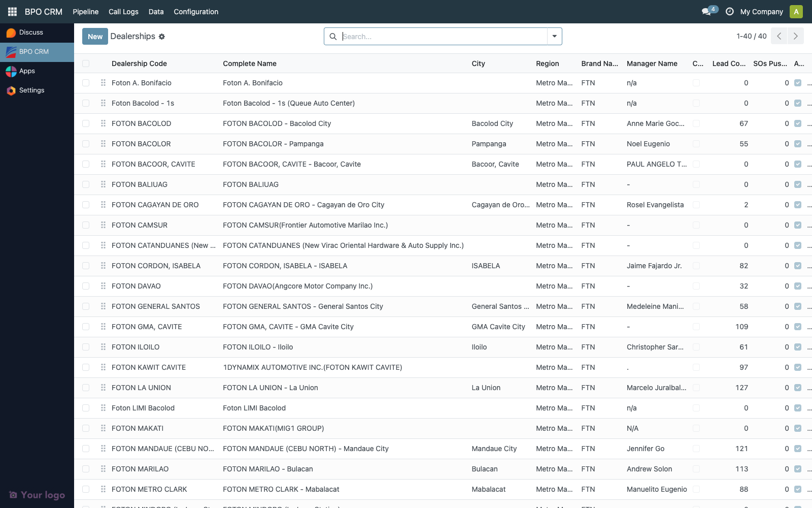
Task: Check the select-all checkbox in header
Action: [x=86, y=63]
